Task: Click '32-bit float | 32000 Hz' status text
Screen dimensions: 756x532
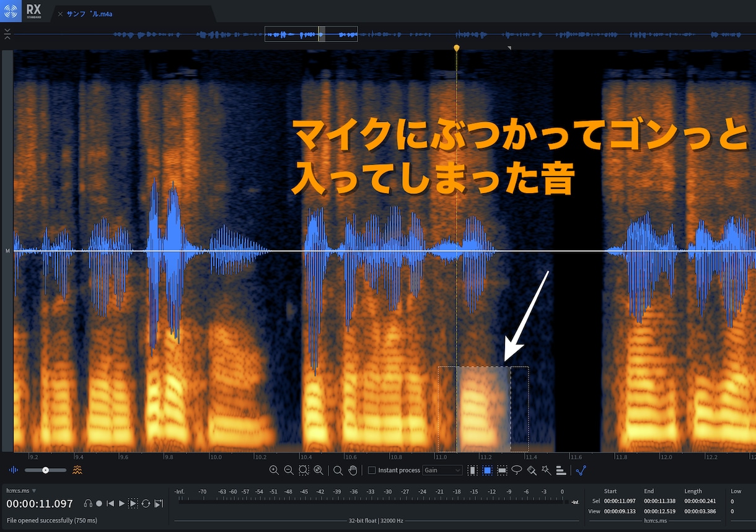Action: click(376, 521)
